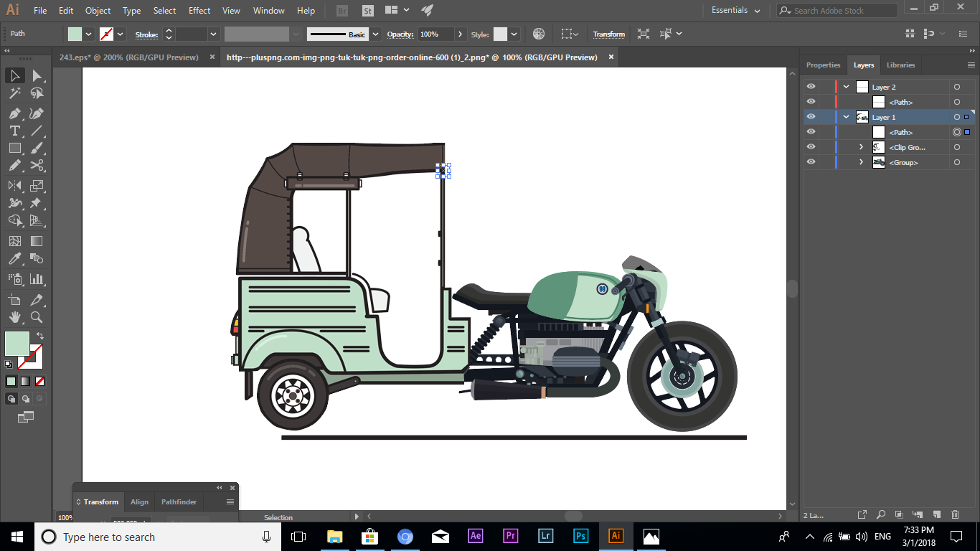Open the Essentials workspace dropdown
This screenshot has width=980, height=551.
[x=734, y=10]
